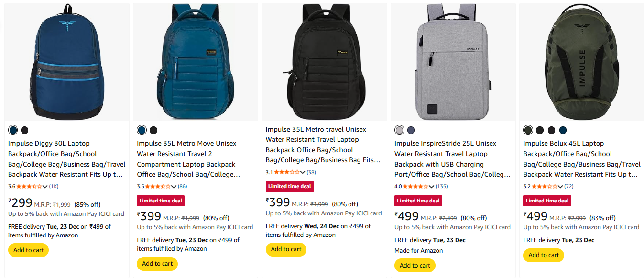
Task: View the 135 reviews of InspireStride backpack
Action: (x=441, y=186)
